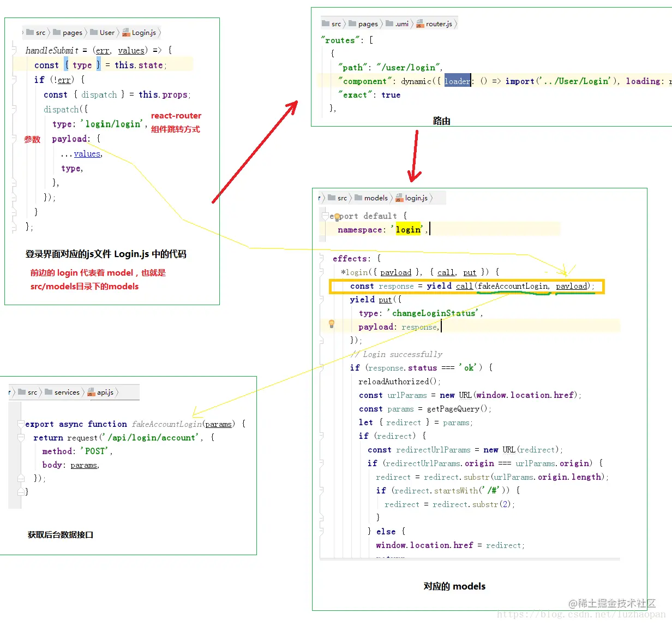This screenshot has height=625, width=672.
Task: Click the "exact": true property
Action: (x=370, y=95)
